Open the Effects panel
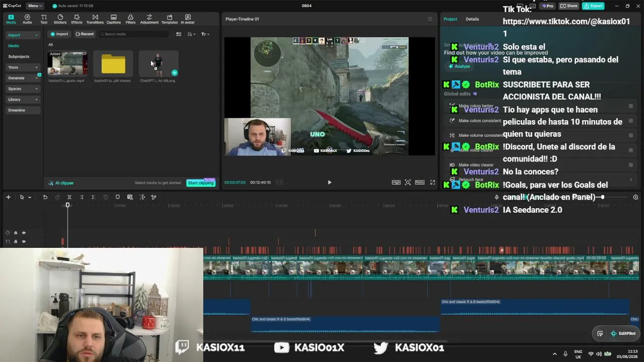 tap(76, 19)
